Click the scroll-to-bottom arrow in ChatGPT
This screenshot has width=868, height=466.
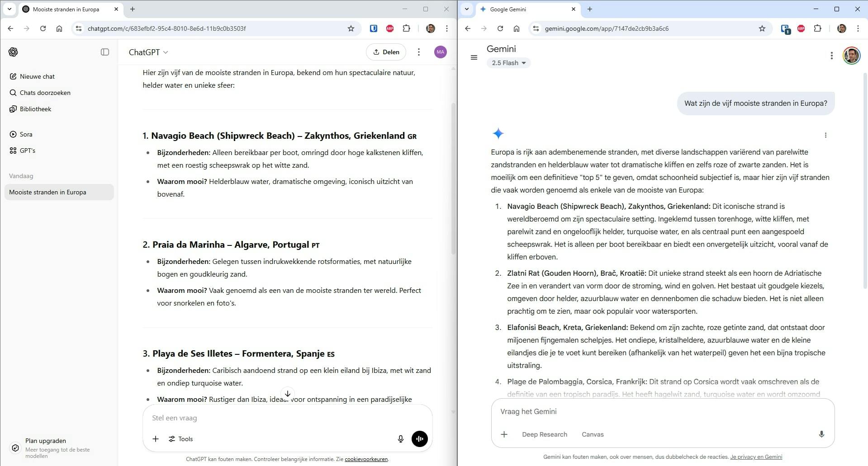tap(288, 393)
